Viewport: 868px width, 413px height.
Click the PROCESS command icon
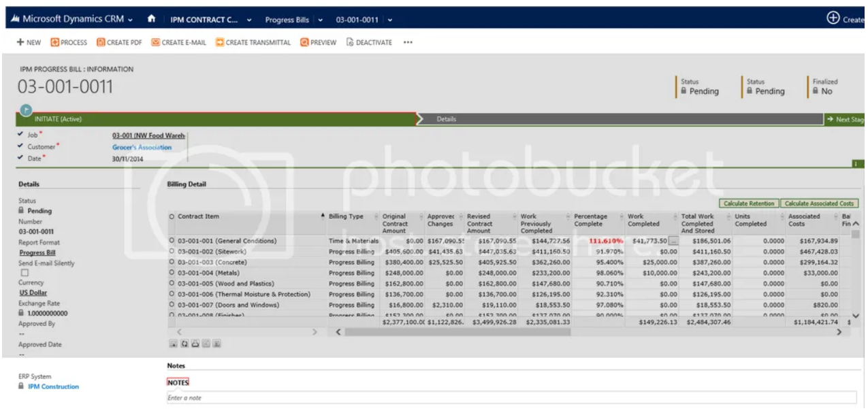point(55,42)
